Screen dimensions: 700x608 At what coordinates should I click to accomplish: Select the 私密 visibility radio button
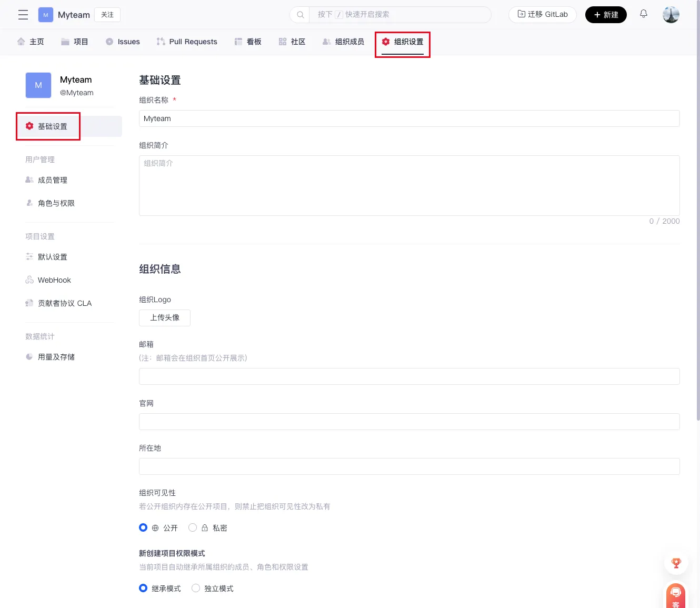193,527
